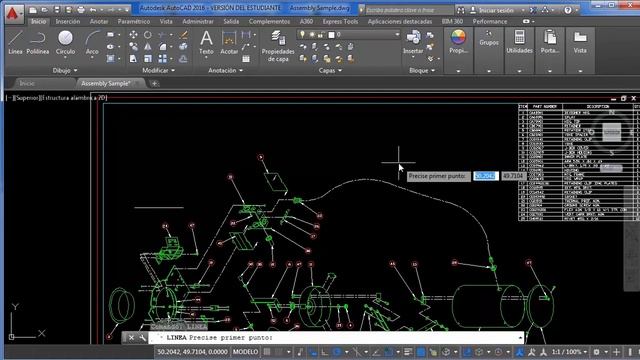Screen dimensions: 640x360
Task: Click the Move tool in Modificar
Action: click(x=133, y=35)
